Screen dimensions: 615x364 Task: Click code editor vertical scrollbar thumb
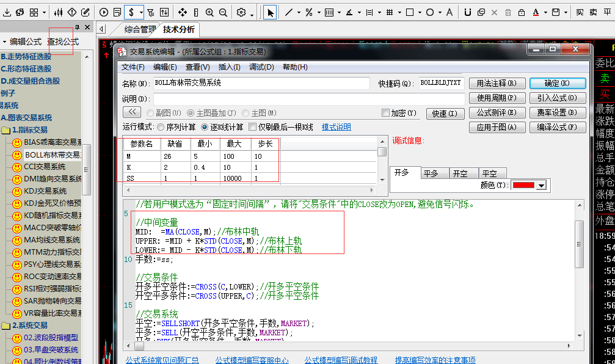click(579, 244)
